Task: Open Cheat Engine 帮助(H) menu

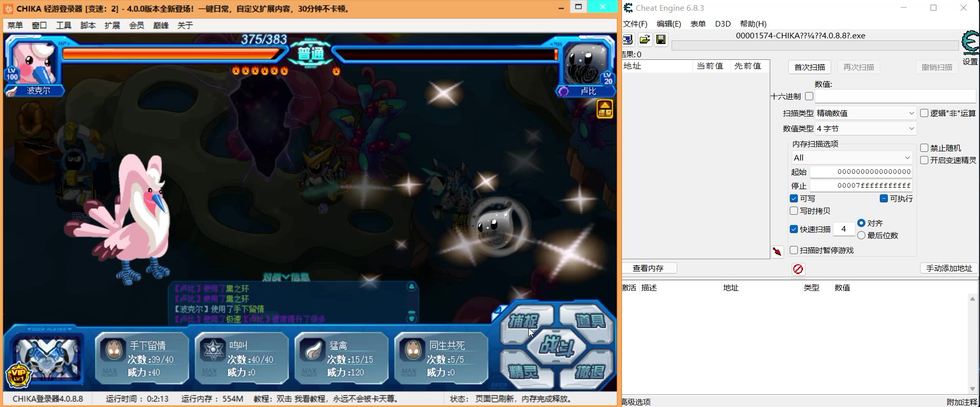Action: click(x=753, y=24)
